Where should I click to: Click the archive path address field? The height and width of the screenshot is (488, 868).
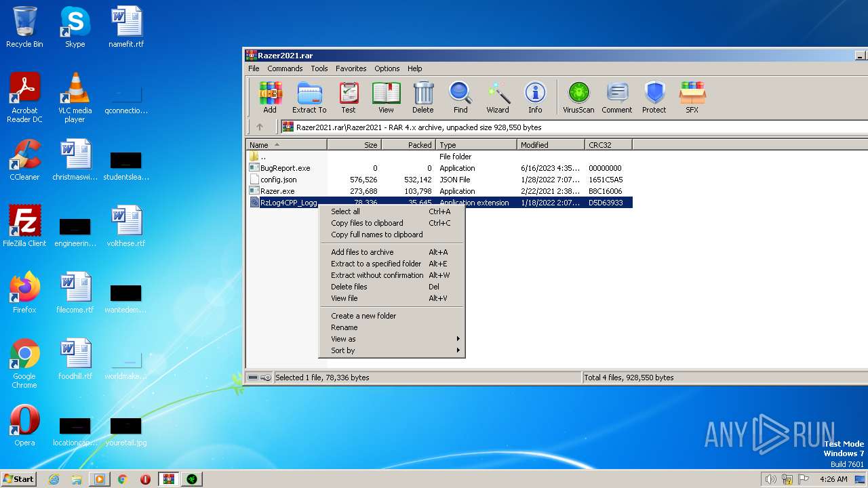coord(574,127)
